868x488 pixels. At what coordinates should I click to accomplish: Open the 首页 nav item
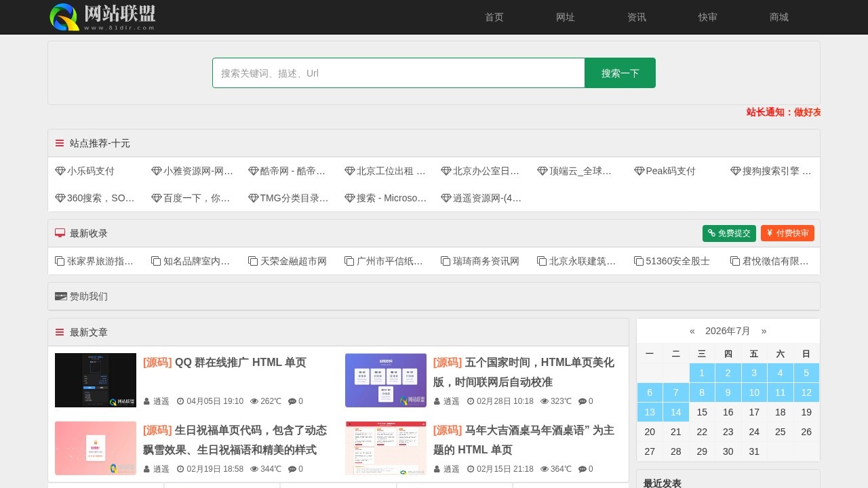[494, 17]
